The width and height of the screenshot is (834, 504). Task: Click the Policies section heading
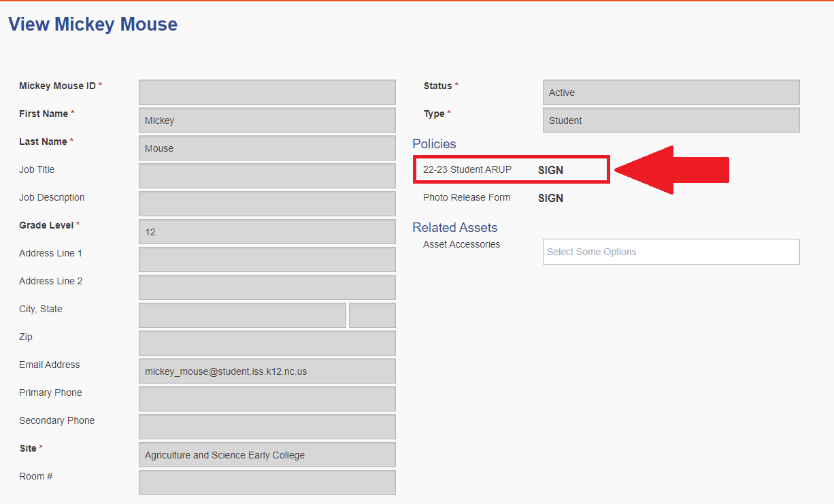[434, 144]
